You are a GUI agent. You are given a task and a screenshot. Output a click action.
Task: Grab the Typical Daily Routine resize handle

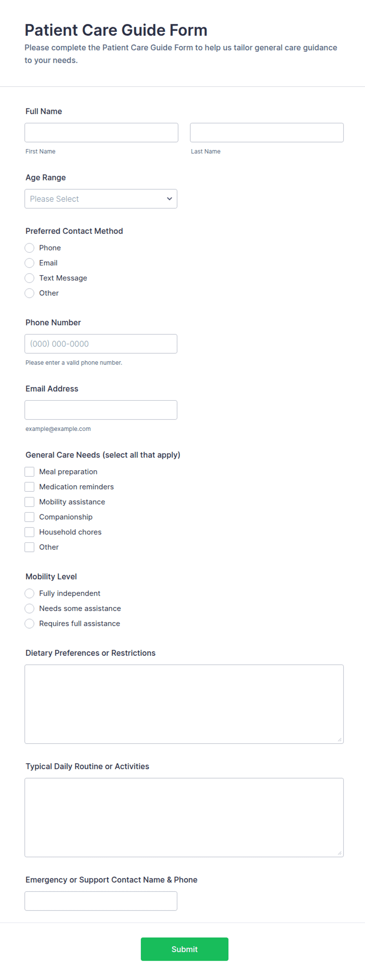coord(339,853)
